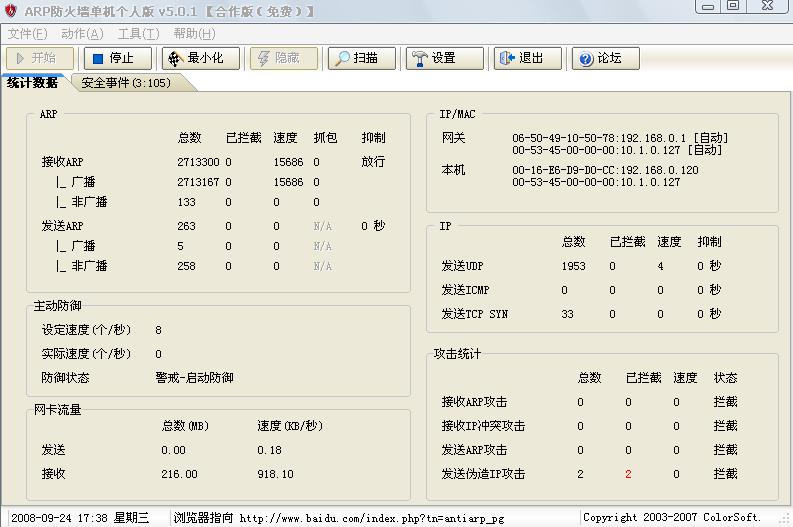Expand the 工具(T) menu

click(x=138, y=33)
